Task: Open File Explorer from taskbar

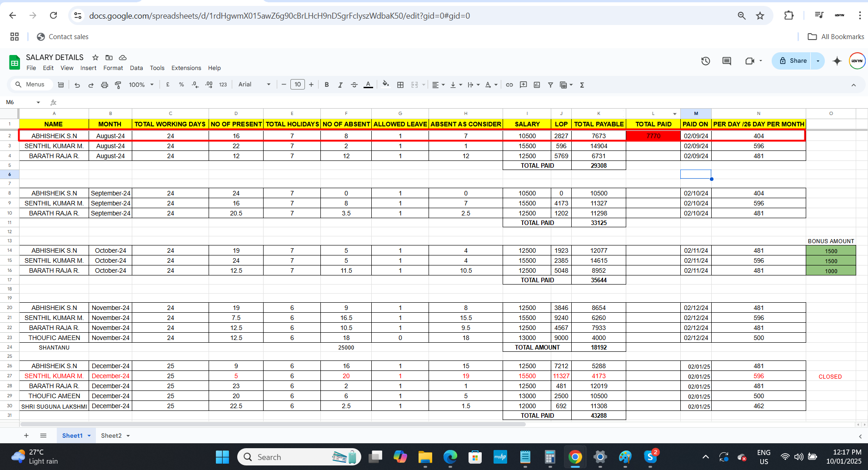Action: tap(425, 457)
